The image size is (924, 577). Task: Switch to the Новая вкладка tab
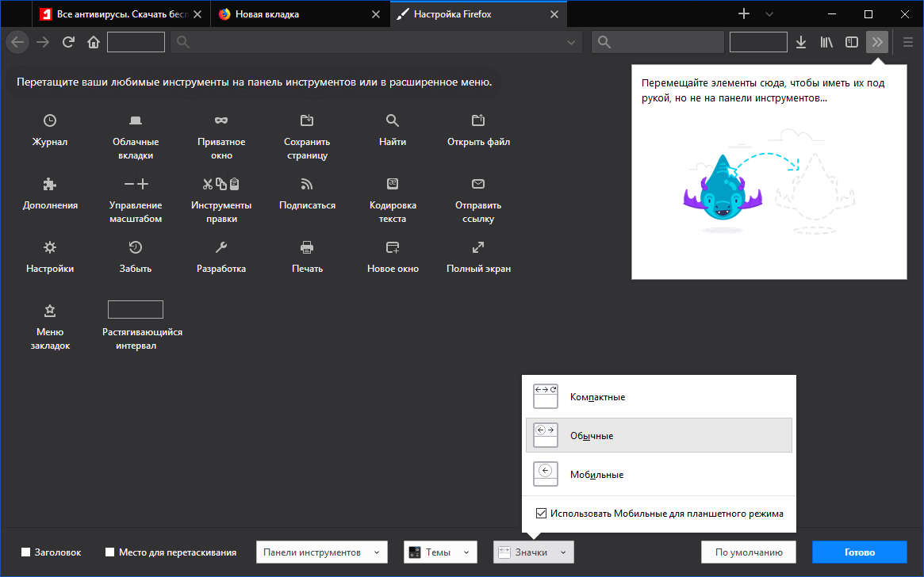click(x=301, y=13)
